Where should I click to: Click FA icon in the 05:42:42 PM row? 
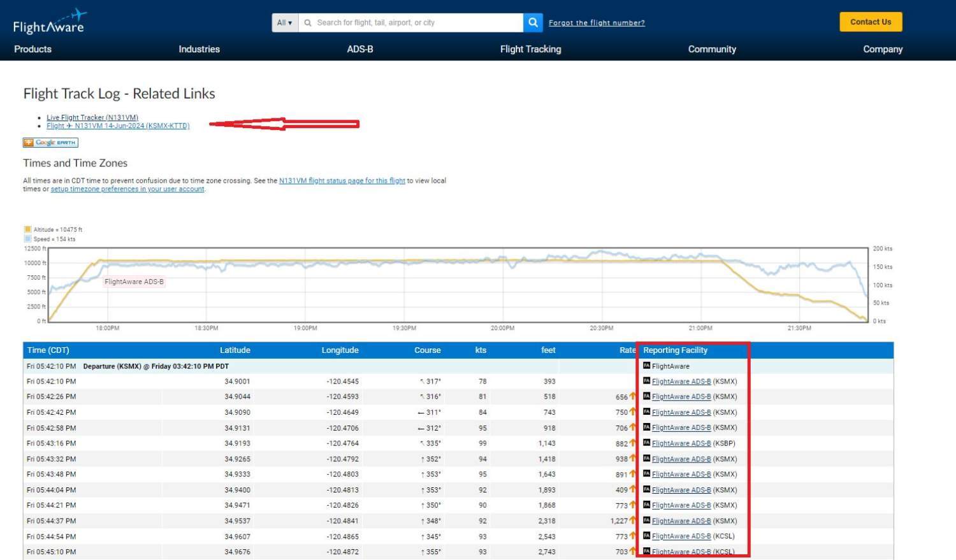646,412
